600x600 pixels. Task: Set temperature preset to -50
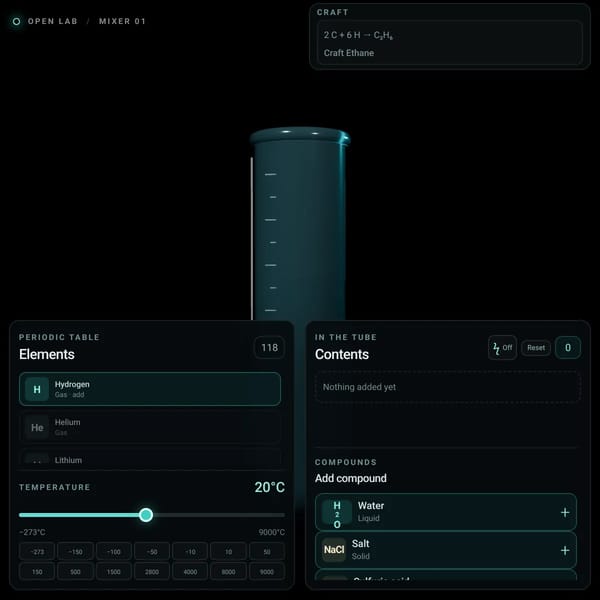(x=152, y=551)
